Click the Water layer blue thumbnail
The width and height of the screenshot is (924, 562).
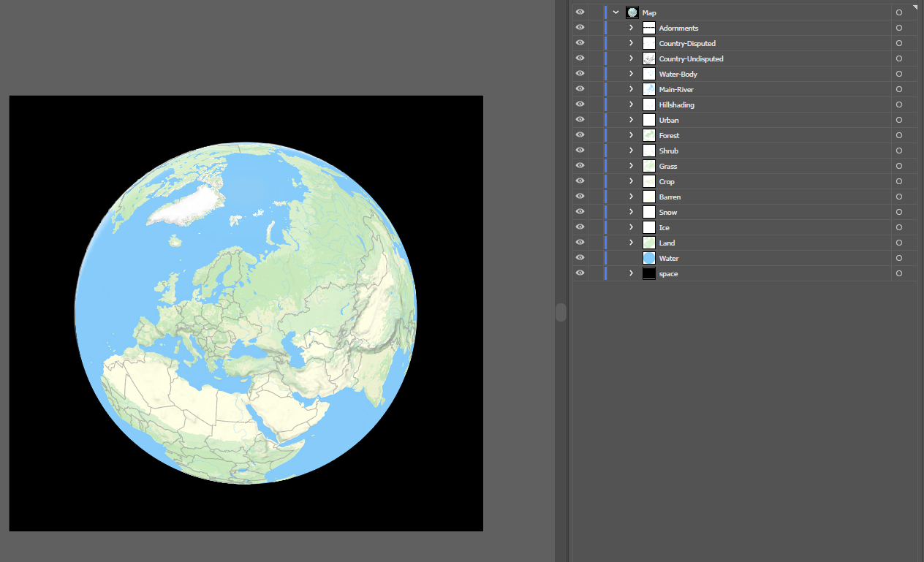pyautogui.click(x=649, y=258)
